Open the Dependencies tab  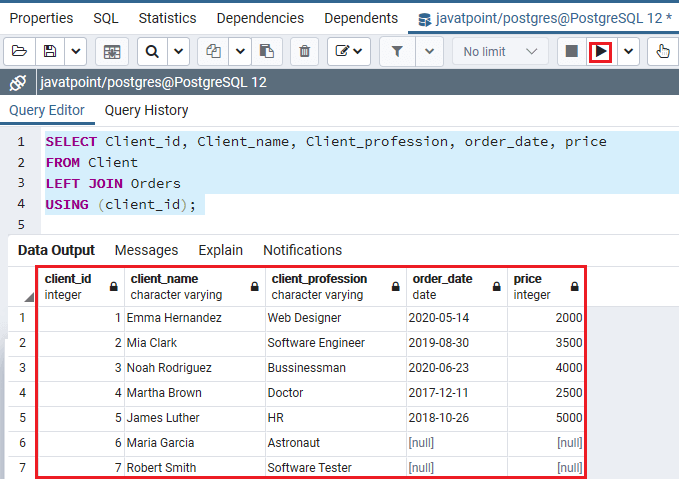click(260, 18)
